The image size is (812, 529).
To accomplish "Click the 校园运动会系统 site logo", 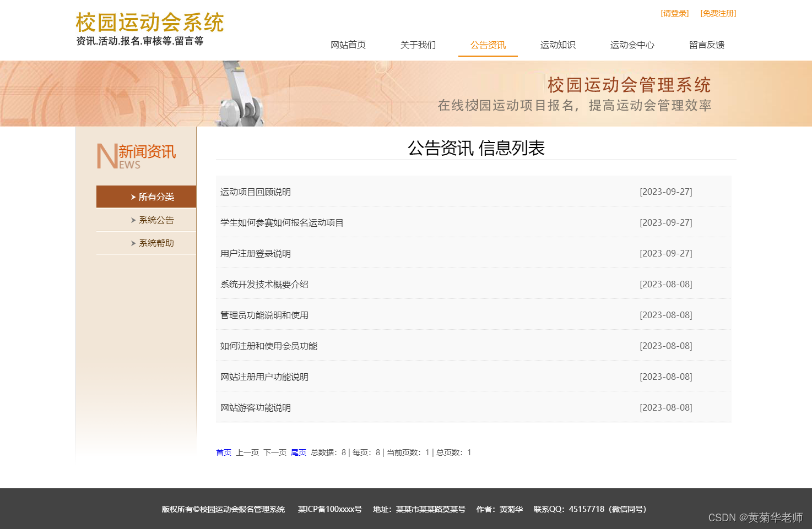I will coord(149,29).
